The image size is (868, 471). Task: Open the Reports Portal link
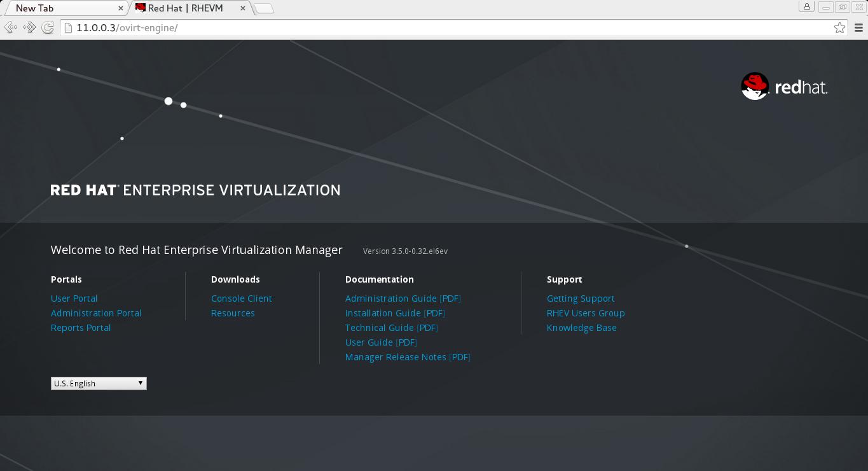81,328
